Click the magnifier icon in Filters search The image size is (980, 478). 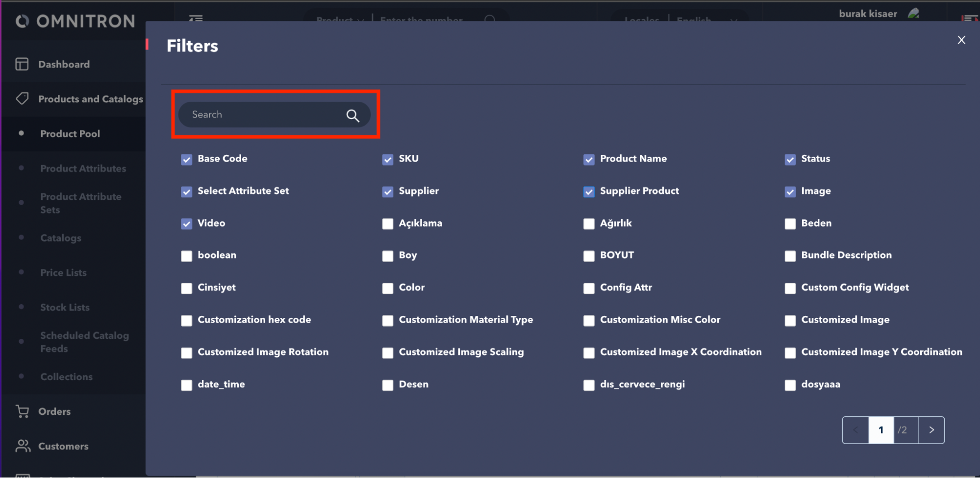pos(352,116)
